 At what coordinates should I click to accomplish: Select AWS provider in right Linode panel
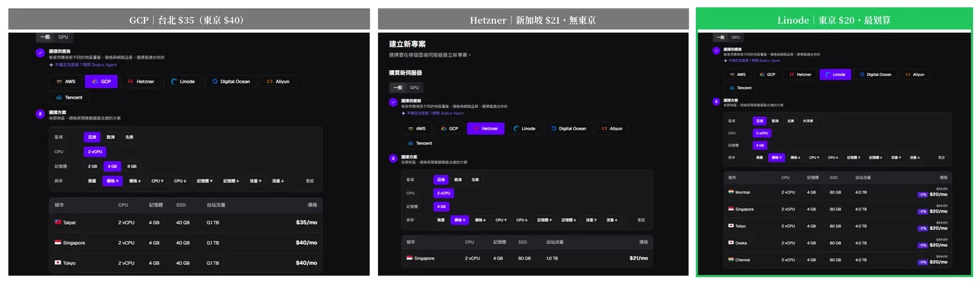click(x=737, y=75)
